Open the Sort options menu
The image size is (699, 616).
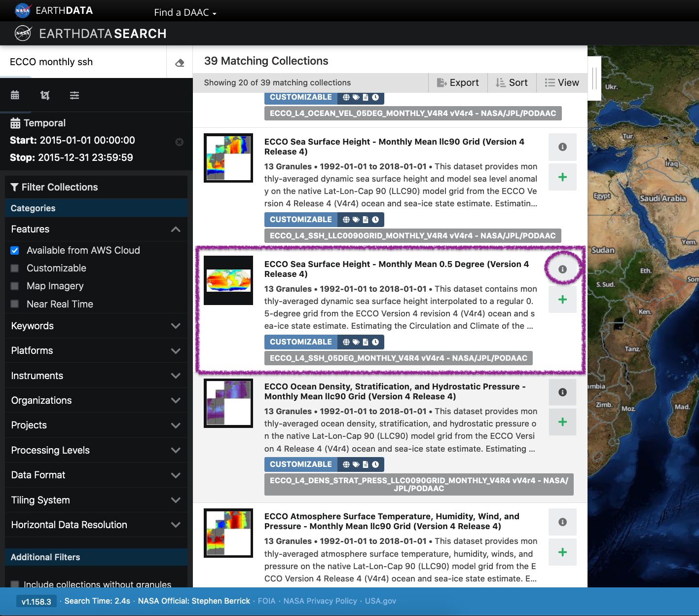click(512, 83)
